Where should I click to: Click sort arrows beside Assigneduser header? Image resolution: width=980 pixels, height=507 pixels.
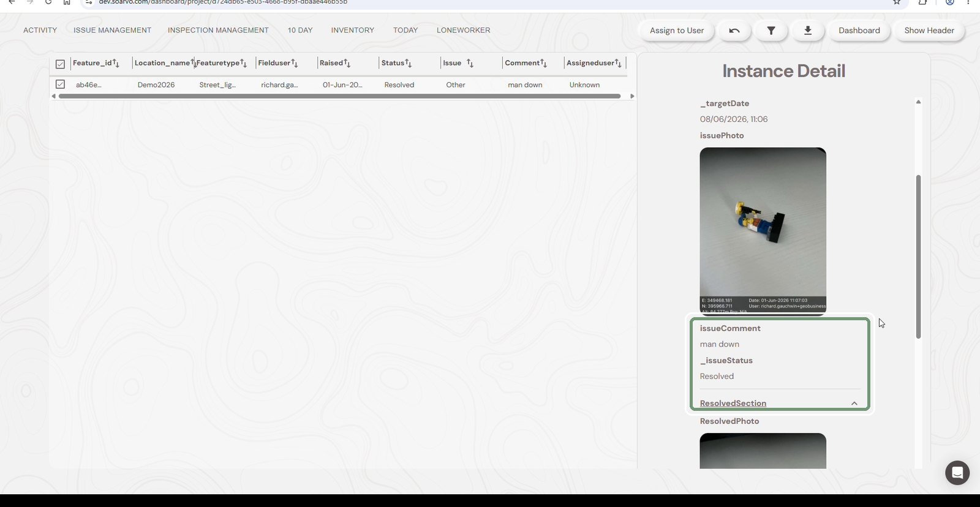(x=618, y=63)
